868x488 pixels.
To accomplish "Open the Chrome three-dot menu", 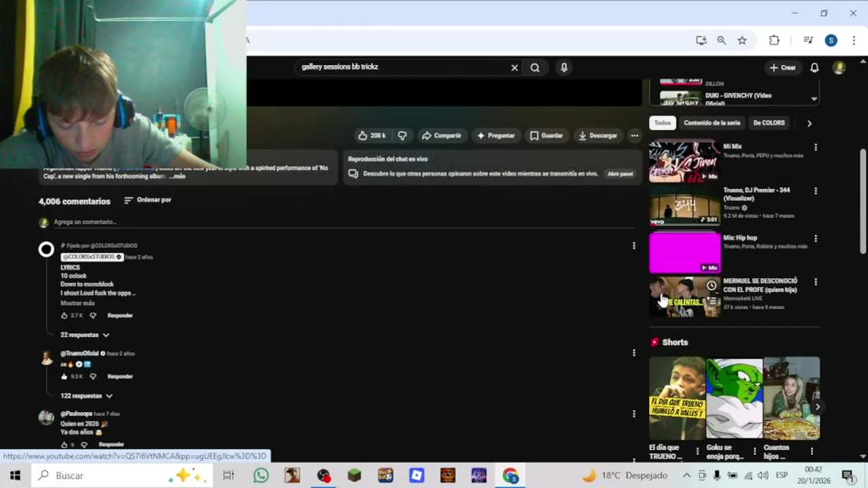I will tap(854, 41).
